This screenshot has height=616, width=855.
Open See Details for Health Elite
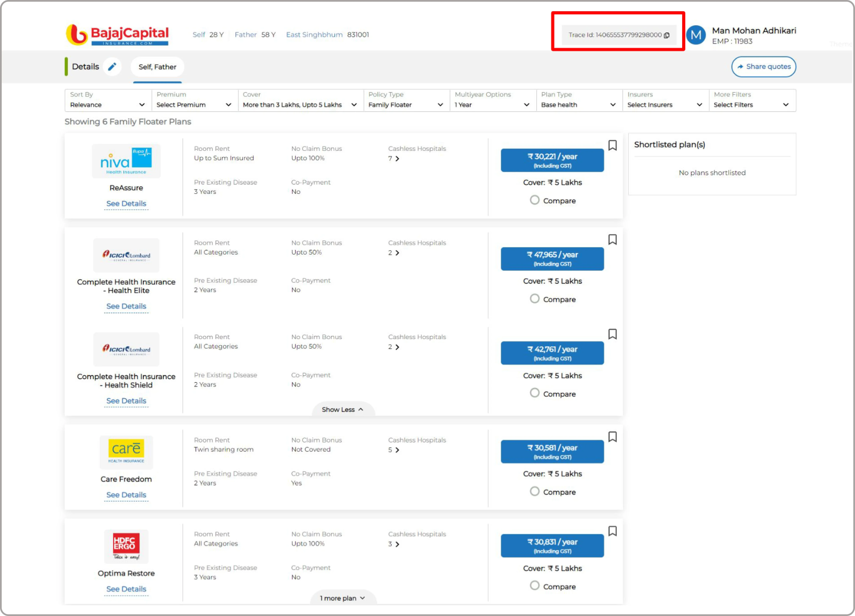click(126, 307)
